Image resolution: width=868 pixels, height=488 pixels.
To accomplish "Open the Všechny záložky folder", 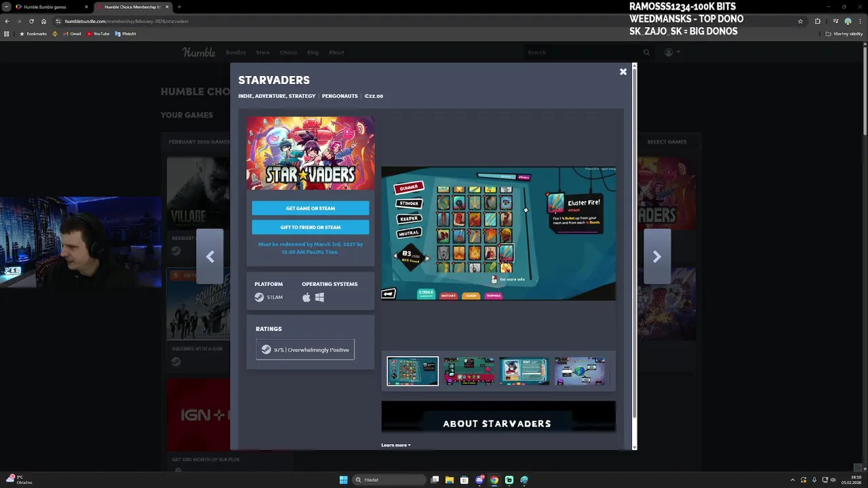I will 844,33.
